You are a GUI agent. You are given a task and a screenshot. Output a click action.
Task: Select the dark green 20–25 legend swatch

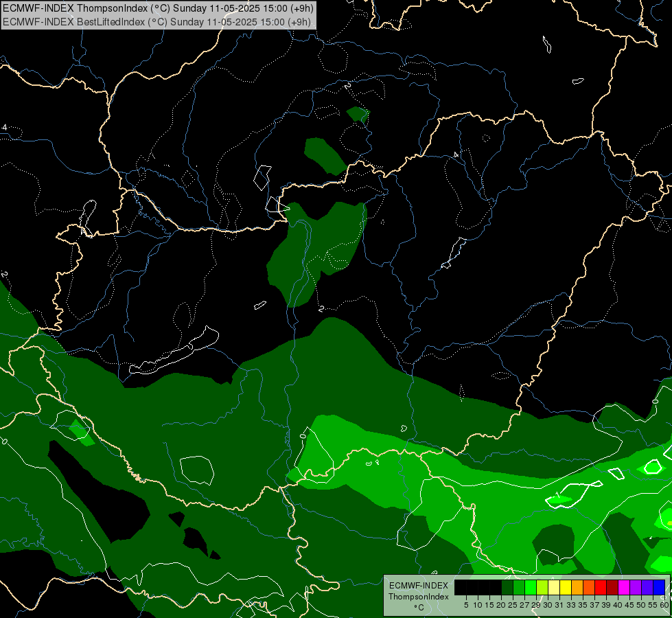(507, 587)
